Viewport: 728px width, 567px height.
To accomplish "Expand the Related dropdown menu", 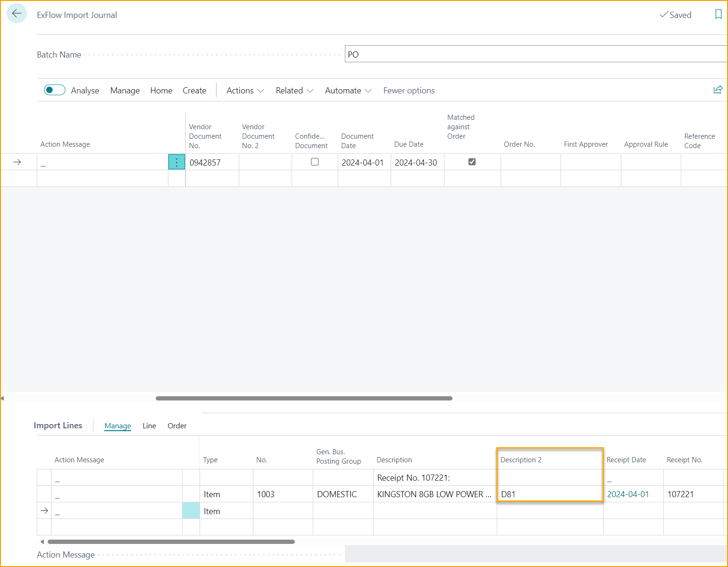I will [x=294, y=91].
